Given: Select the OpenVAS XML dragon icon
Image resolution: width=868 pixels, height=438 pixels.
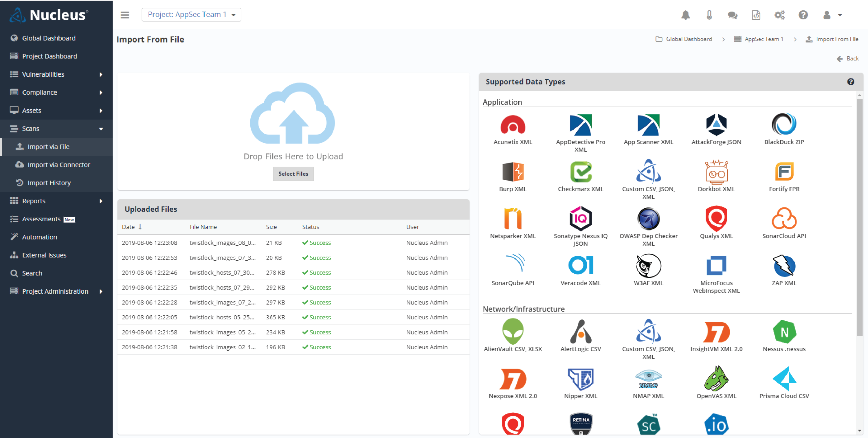Looking at the screenshot, I should 716,378.
